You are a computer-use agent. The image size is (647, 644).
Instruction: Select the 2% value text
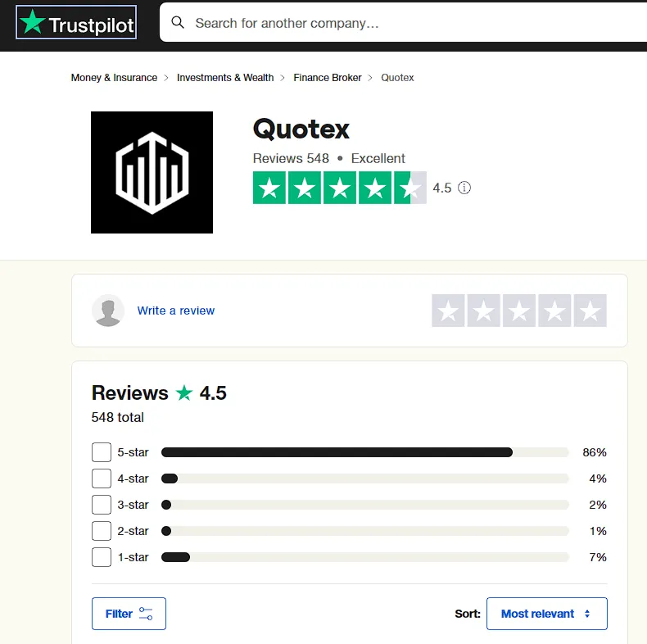click(x=598, y=505)
